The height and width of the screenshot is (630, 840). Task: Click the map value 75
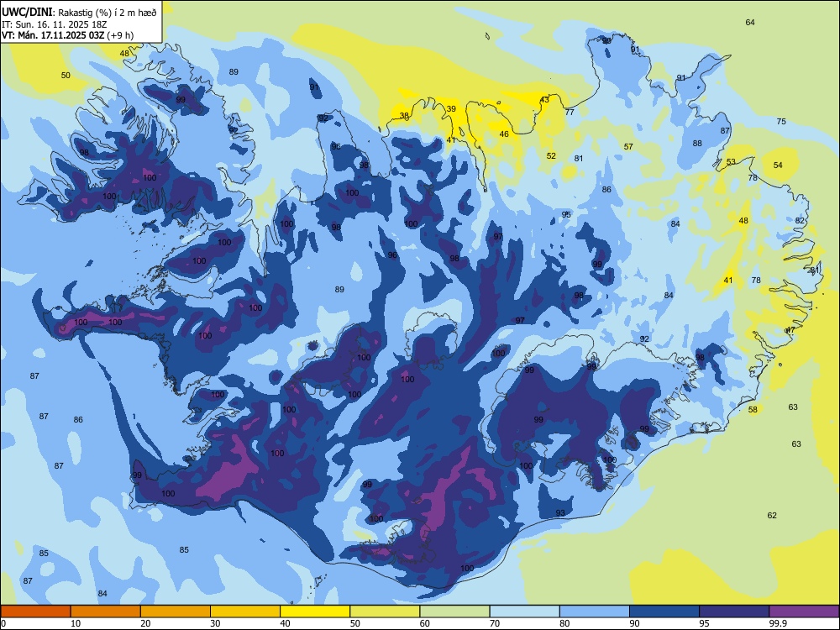point(781,122)
